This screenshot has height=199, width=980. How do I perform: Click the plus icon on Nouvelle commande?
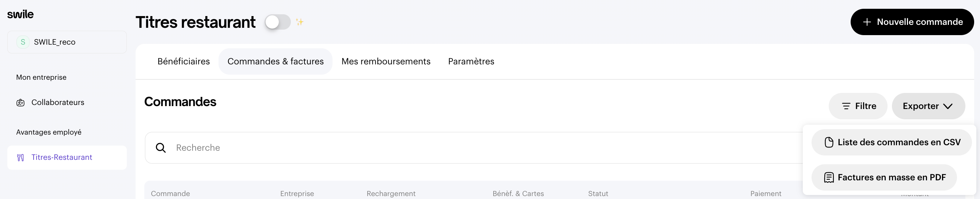[867, 22]
